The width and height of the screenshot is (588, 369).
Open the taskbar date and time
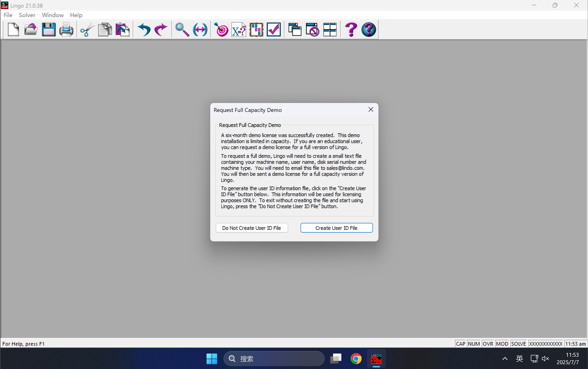(568, 359)
